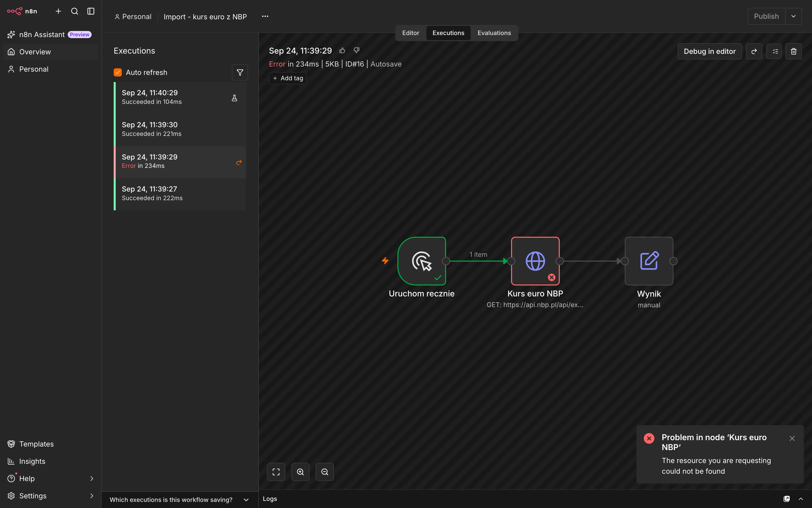Image resolution: width=812 pixels, height=508 pixels.
Task: Click the plus create-new icon
Action: 58,11
